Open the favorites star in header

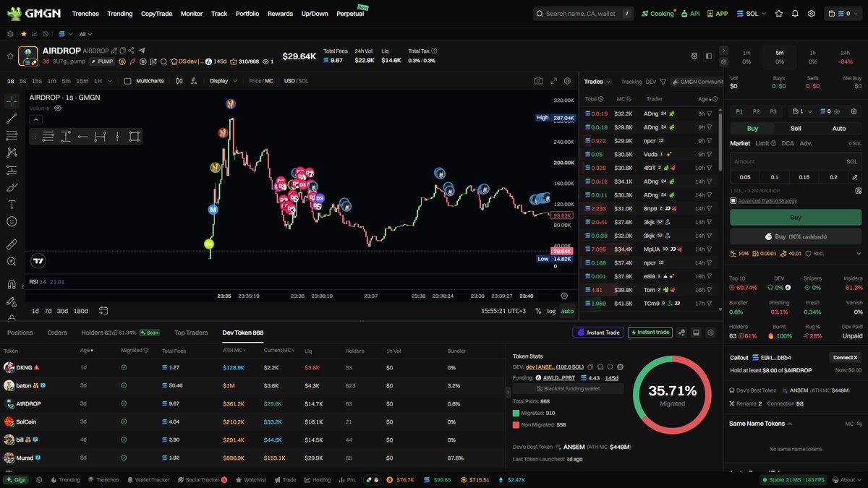[778, 13]
